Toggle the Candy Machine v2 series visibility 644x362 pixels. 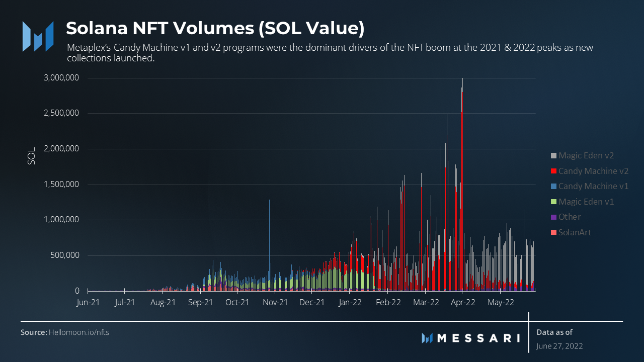pyautogui.click(x=590, y=171)
